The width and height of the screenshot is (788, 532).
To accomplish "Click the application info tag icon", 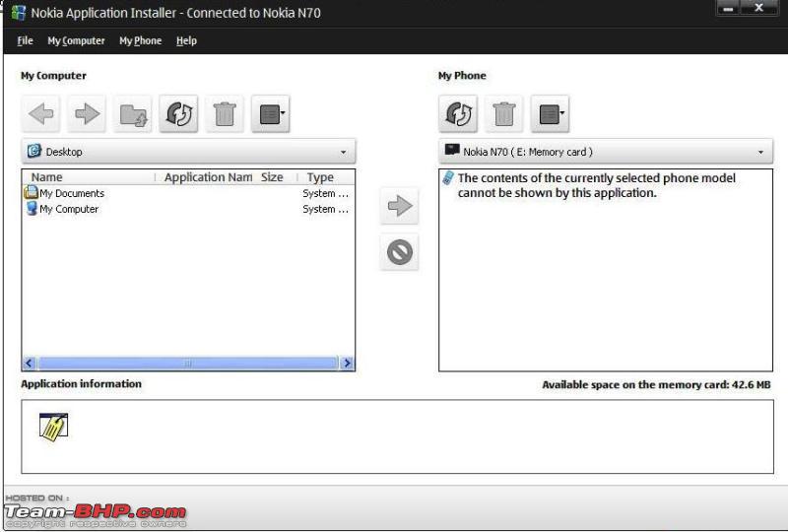I will [x=53, y=427].
